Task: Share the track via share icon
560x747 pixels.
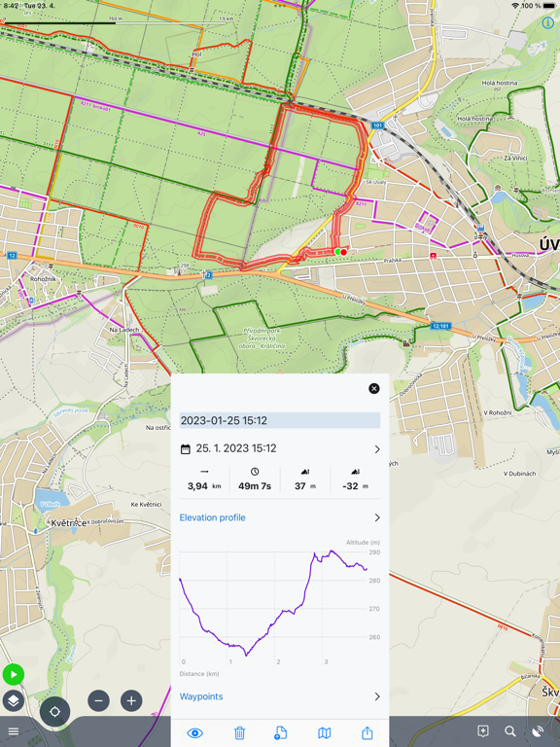Action: click(x=367, y=732)
